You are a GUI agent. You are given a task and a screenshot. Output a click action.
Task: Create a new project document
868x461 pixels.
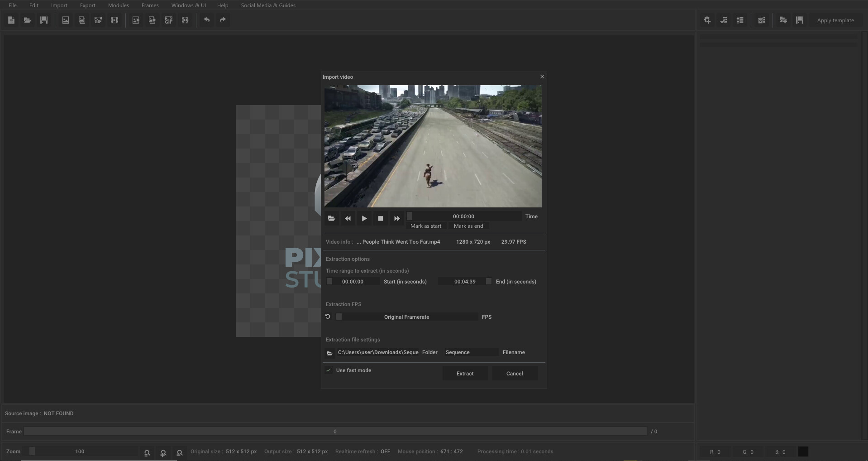11,20
